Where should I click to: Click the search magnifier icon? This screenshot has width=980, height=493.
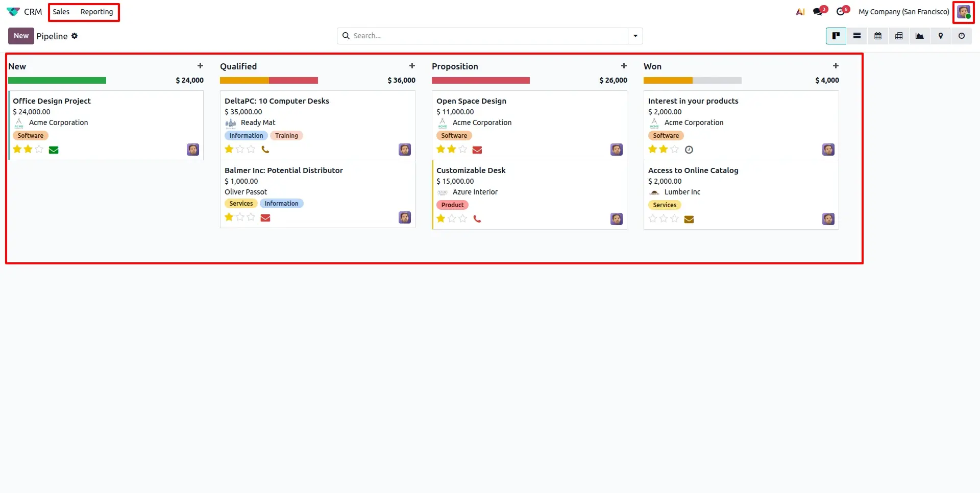point(346,36)
